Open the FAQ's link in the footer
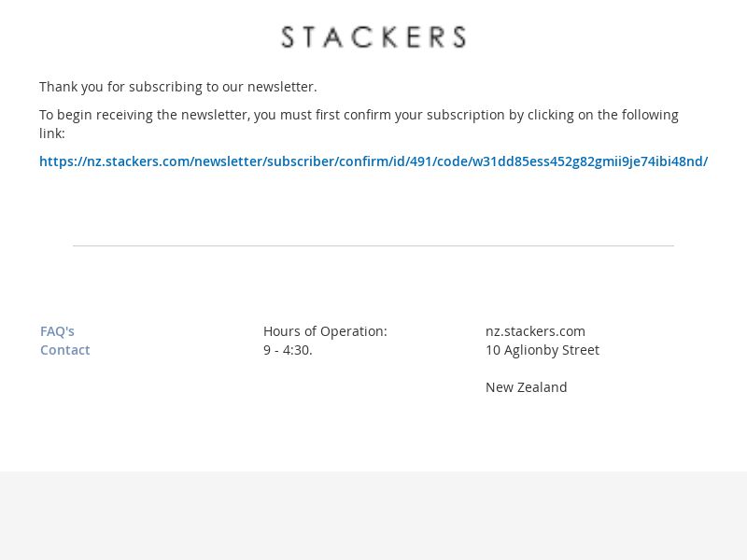The image size is (747, 560). (57, 331)
